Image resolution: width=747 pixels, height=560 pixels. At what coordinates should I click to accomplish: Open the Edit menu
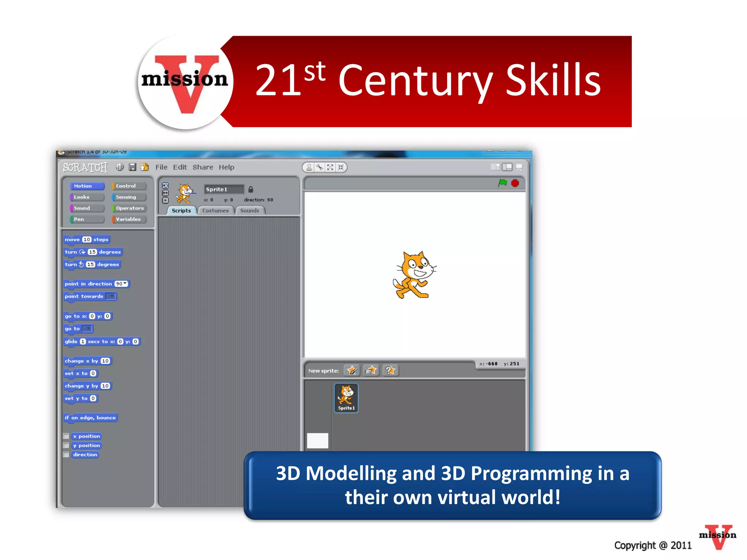(180, 167)
